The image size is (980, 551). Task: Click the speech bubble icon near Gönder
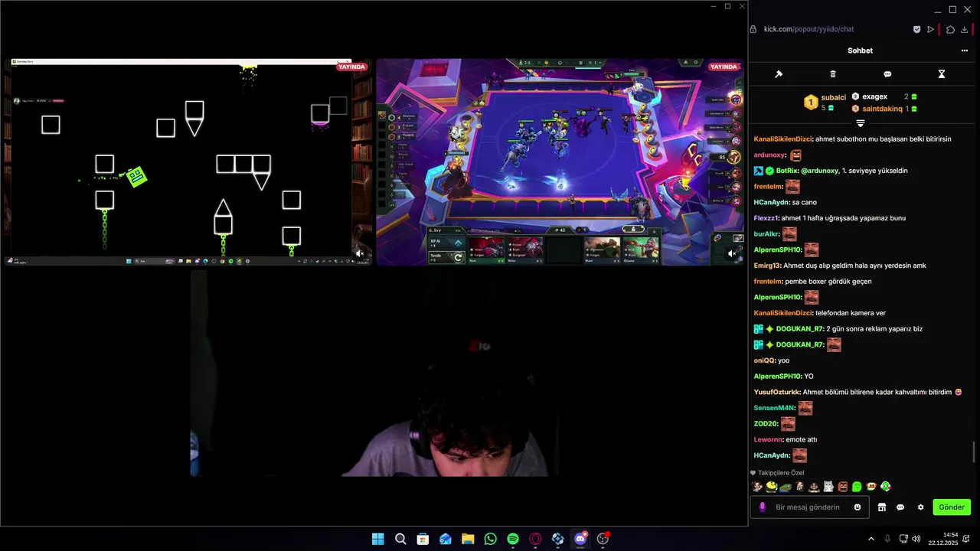(900, 507)
